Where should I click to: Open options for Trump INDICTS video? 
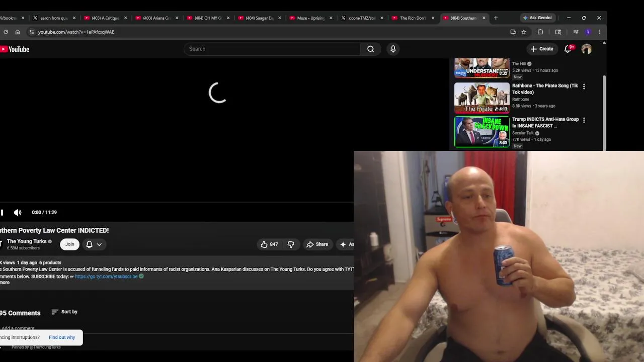click(584, 120)
